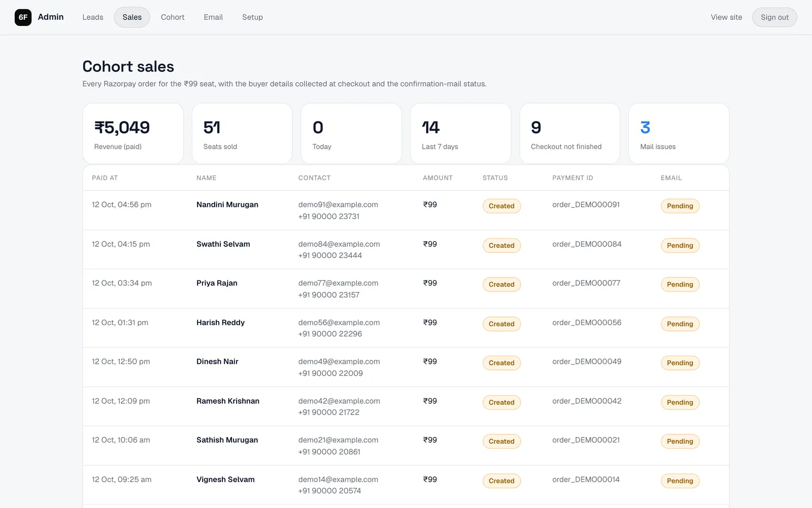The height and width of the screenshot is (508, 812).
Task: Select the Sales tab
Action: [x=132, y=17]
